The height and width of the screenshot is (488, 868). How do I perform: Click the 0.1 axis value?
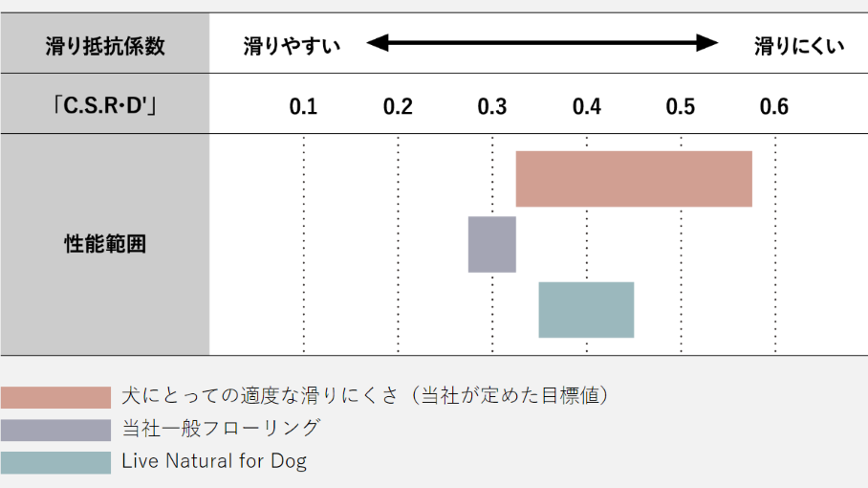click(303, 106)
